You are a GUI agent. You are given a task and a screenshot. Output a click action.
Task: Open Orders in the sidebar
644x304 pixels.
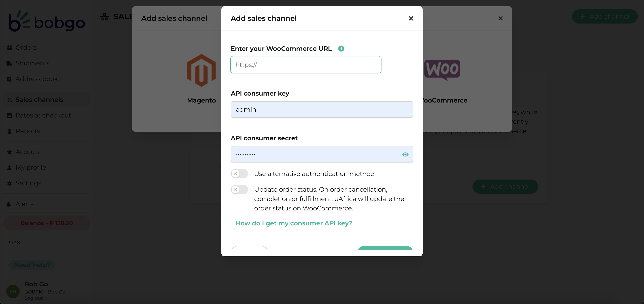tap(26, 47)
